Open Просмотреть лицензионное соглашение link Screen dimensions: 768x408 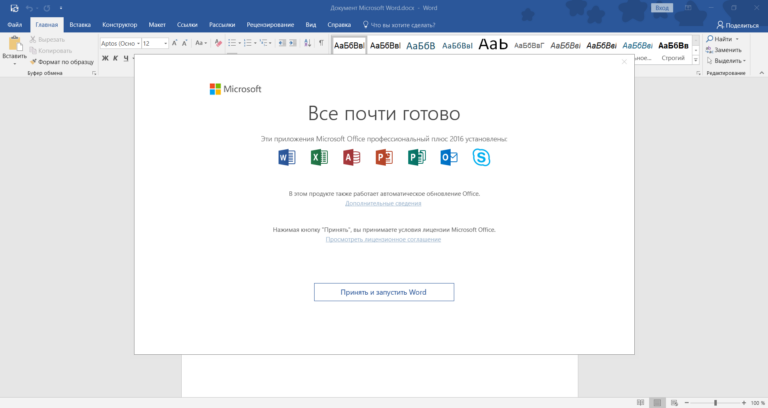pyautogui.click(x=384, y=240)
